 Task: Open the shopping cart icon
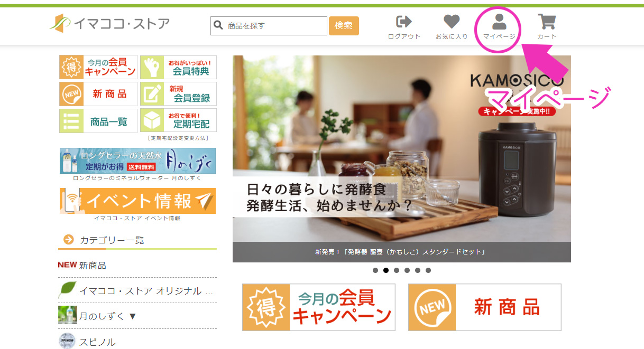click(547, 22)
